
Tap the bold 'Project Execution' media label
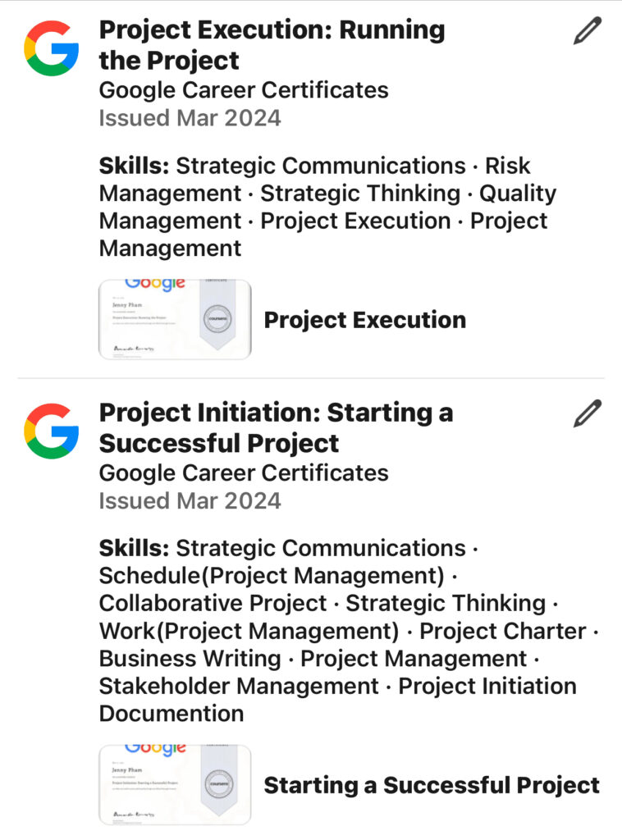365,320
